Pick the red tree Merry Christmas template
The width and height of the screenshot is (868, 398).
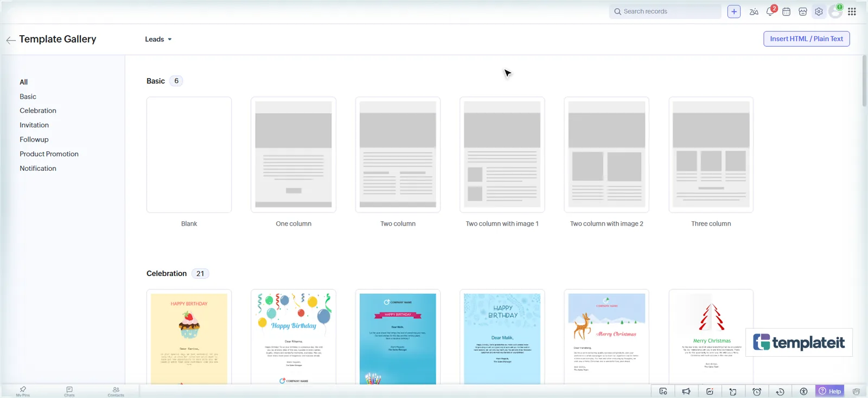point(711,337)
